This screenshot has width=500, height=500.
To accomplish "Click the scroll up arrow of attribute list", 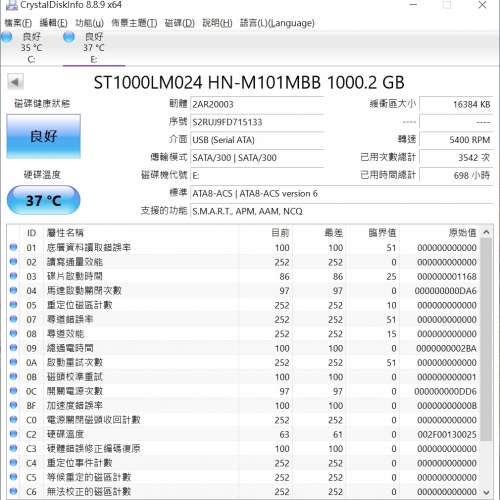I will point(486,232).
